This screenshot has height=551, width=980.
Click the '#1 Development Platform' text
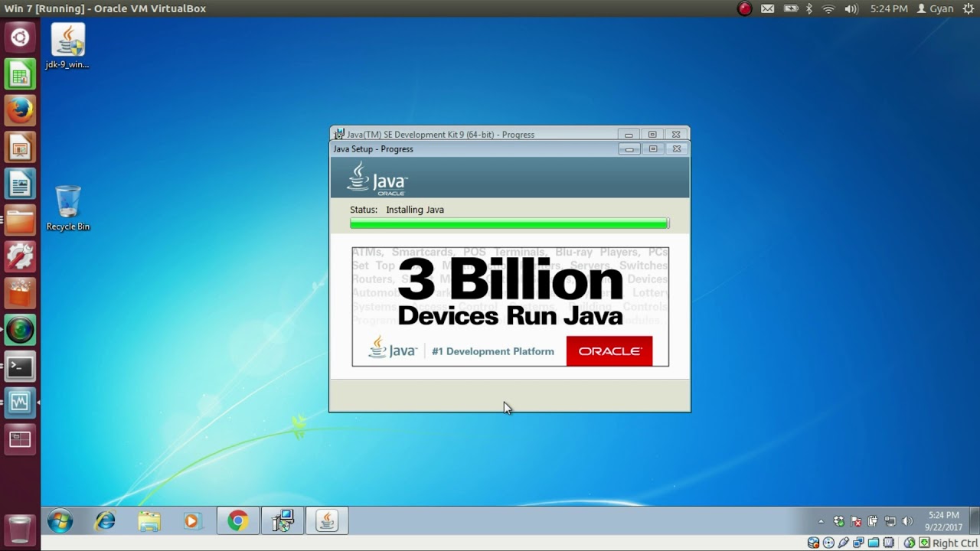[493, 351]
